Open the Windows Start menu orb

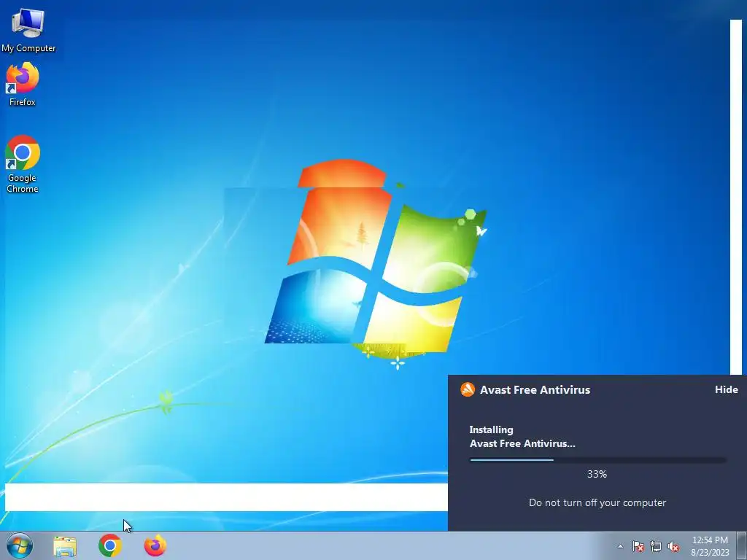[20, 545]
